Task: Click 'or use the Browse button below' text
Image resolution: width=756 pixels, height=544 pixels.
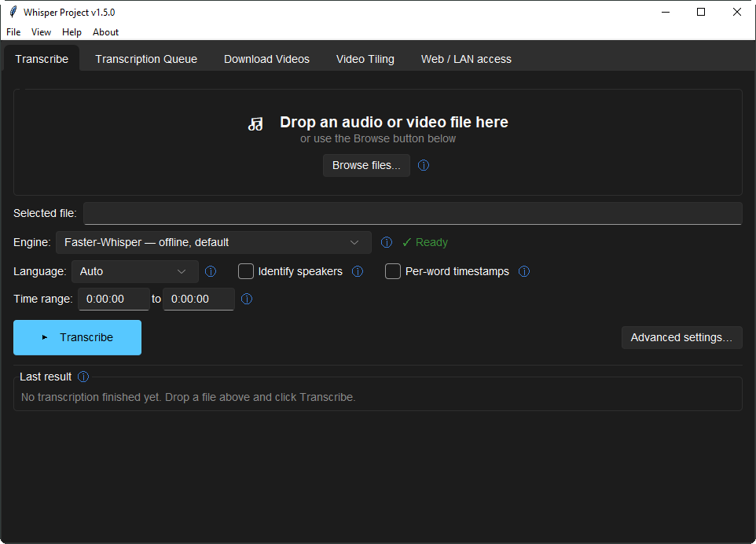Action: 377,139
